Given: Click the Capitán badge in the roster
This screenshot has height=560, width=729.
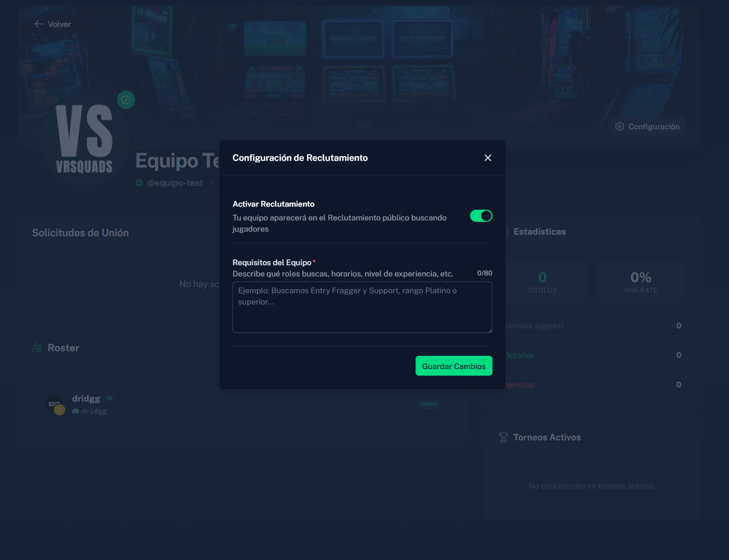Looking at the screenshot, I should [x=429, y=404].
